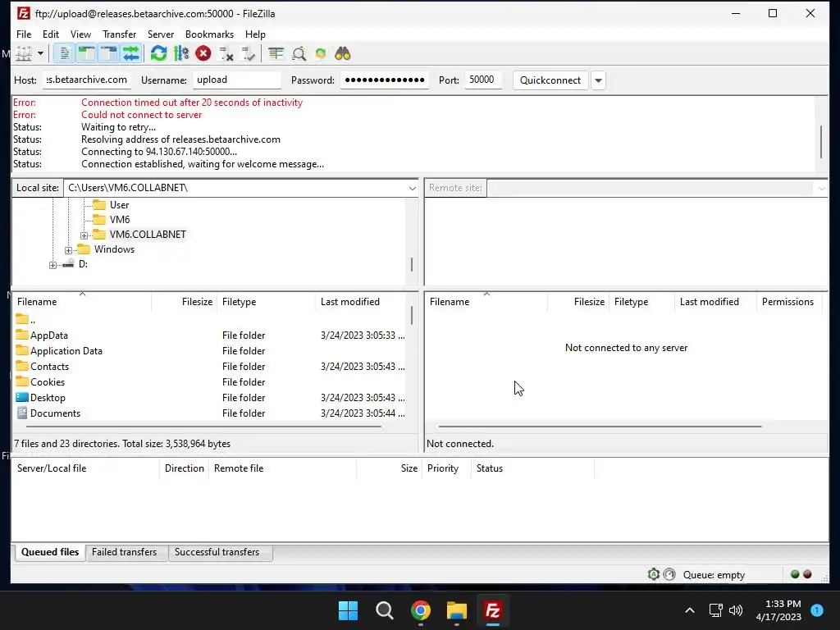Open the directory listing filters dialog
Screen dimensions: 840x630
(x=276, y=53)
